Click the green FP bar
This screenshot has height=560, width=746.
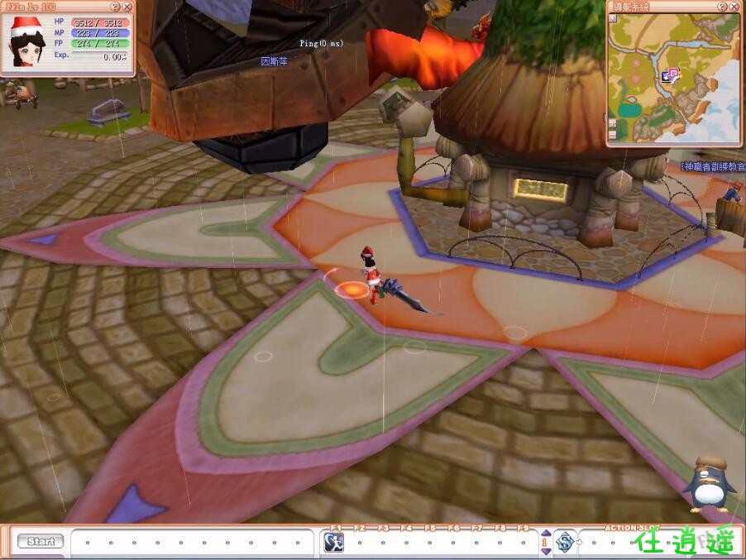tap(100, 43)
